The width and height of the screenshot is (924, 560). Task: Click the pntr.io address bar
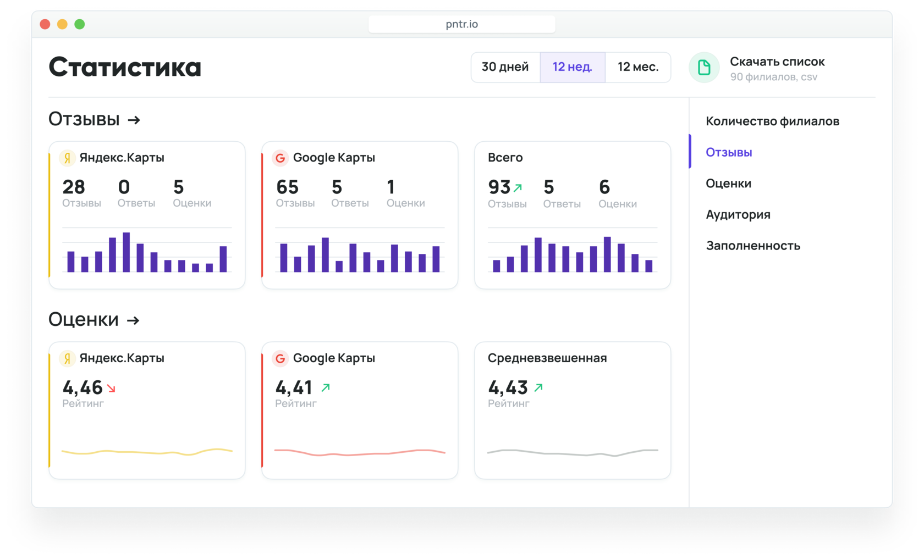pyautogui.click(x=461, y=24)
